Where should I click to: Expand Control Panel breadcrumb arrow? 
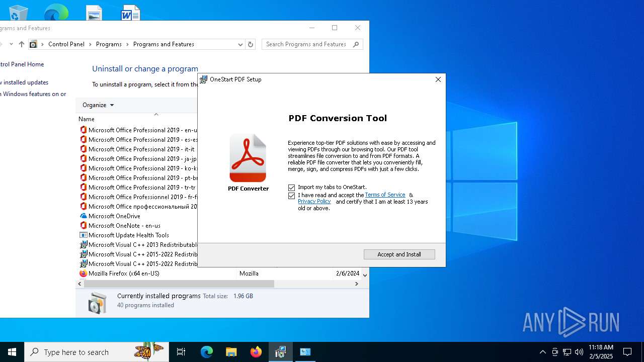click(91, 44)
